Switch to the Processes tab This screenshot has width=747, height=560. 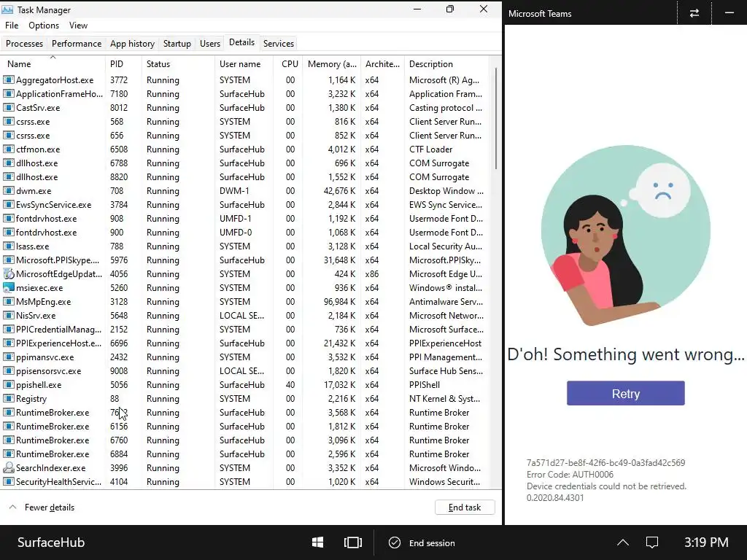24,43
